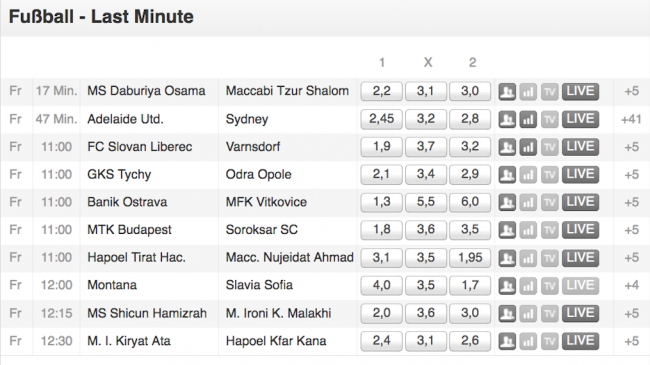Click the people icon in Banik Ostrava row
The image size is (650, 365).
[x=507, y=202]
